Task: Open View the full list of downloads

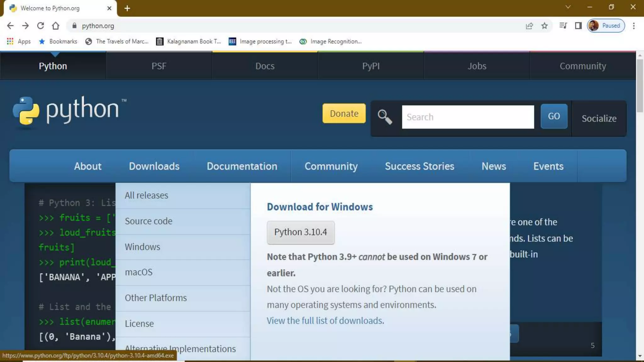Action: click(325, 321)
